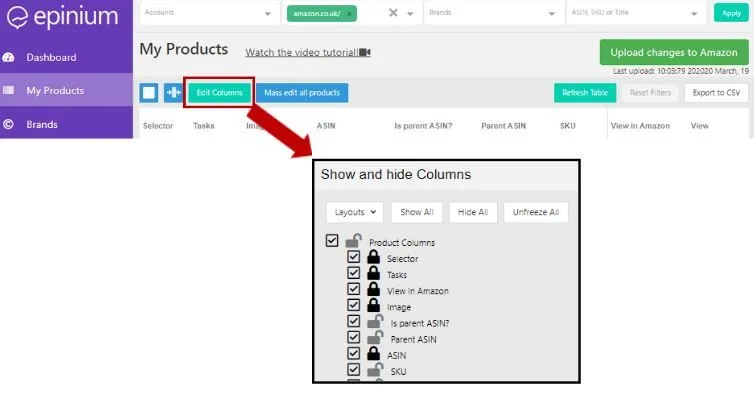Click the epinium logo icon

point(17,17)
